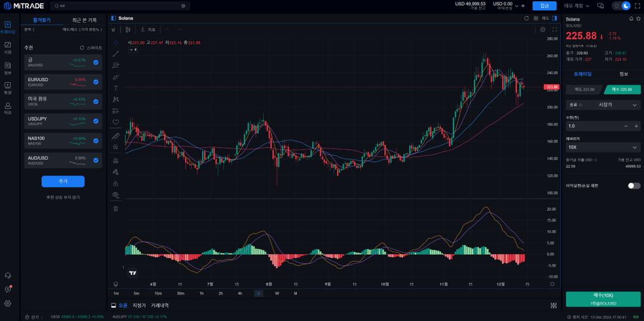Hide all drawings with the eye icon
The image size is (644, 321).
click(116, 195)
